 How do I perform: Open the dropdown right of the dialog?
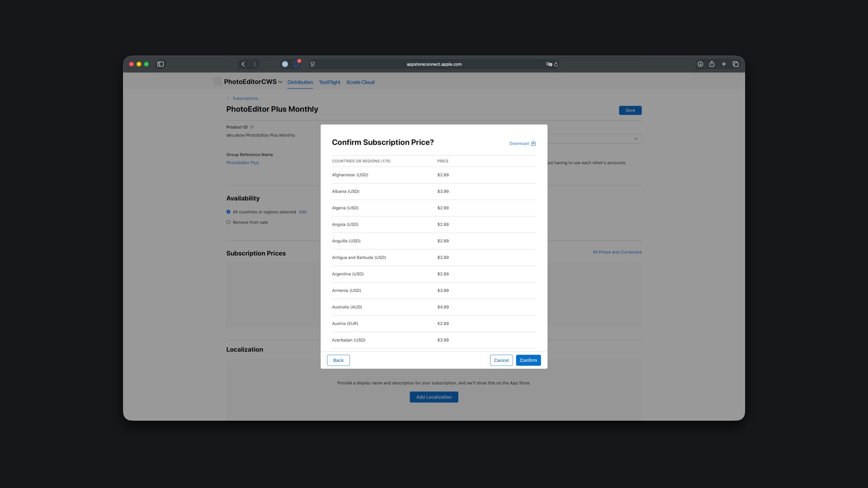pyautogui.click(x=635, y=139)
